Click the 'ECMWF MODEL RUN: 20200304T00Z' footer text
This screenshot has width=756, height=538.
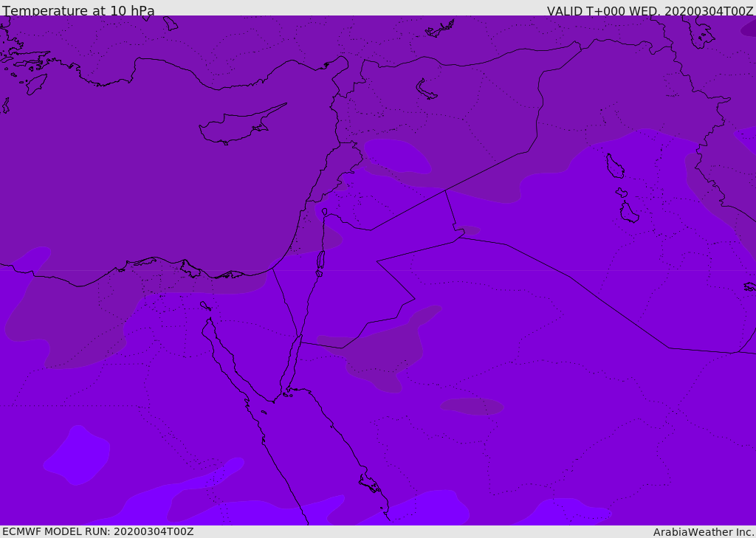tap(98, 531)
